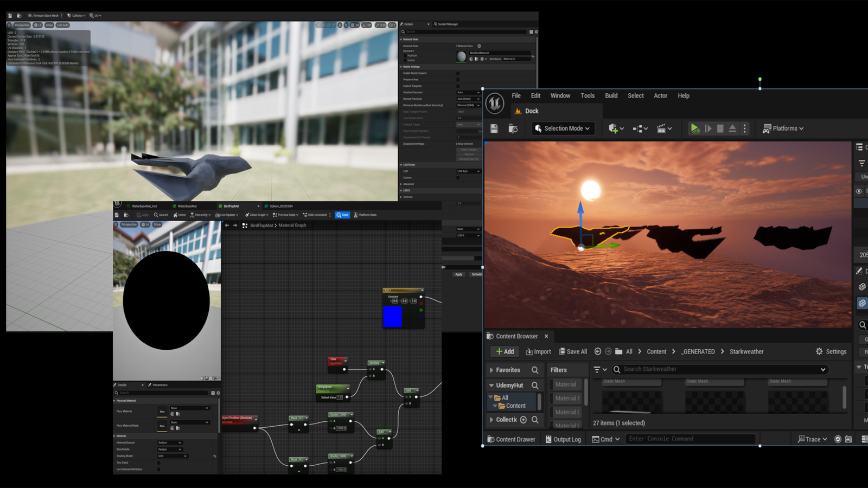Click the Eject icon in play controls
868x488 pixels.
(x=732, y=129)
